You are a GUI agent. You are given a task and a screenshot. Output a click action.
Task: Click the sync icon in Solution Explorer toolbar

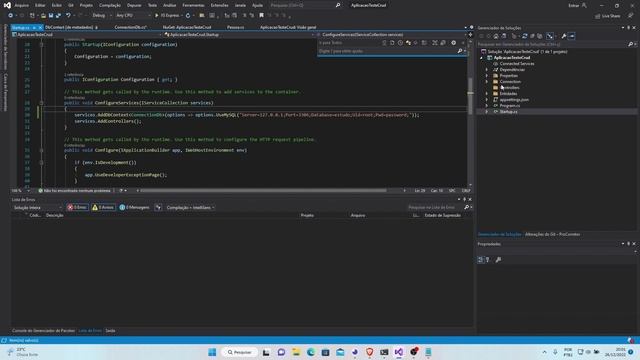click(524, 36)
